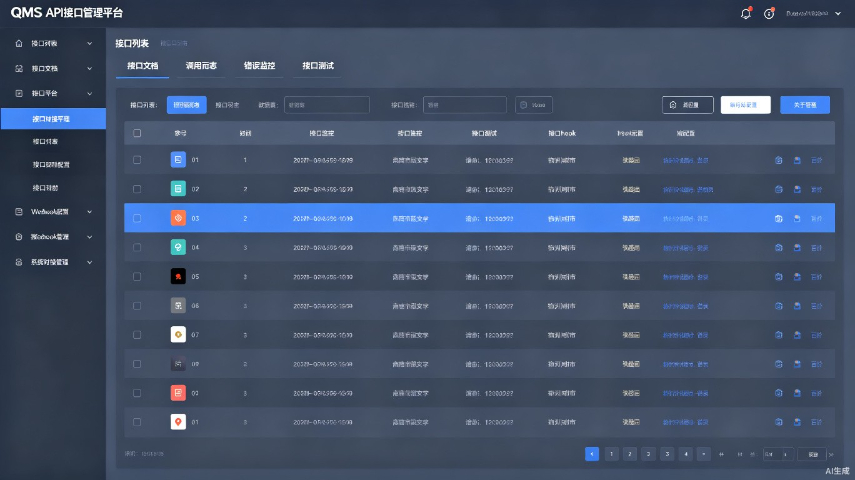
Task: Go to page 2 in pagination
Action: 630,454
